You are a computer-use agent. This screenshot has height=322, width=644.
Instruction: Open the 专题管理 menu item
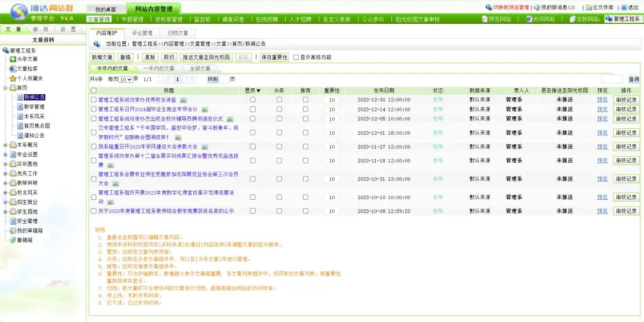point(131,19)
